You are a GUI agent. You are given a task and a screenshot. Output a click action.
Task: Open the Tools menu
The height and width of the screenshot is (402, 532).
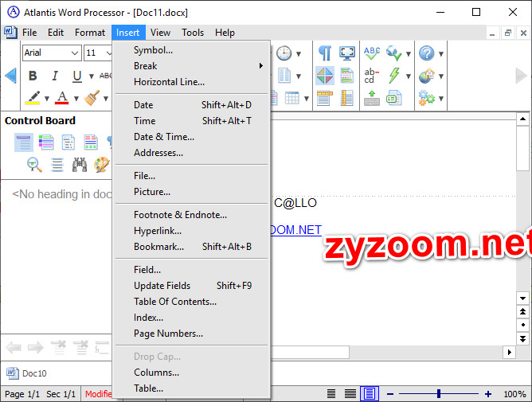pyautogui.click(x=193, y=33)
